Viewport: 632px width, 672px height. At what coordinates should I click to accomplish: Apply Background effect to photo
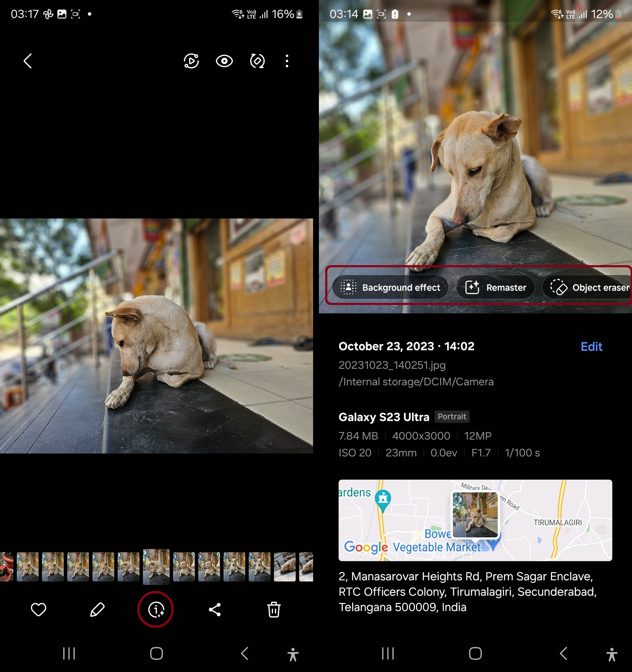tap(390, 288)
